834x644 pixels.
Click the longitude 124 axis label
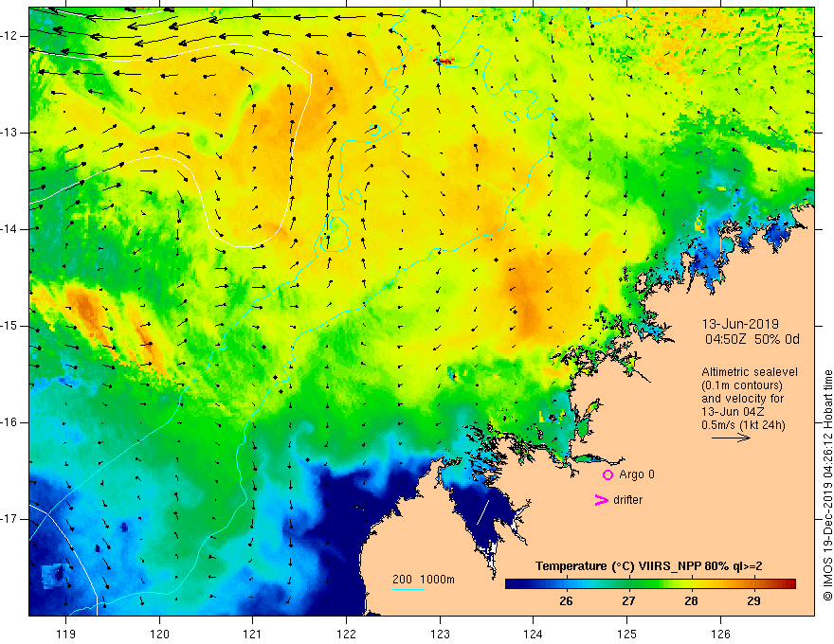point(534,634)
